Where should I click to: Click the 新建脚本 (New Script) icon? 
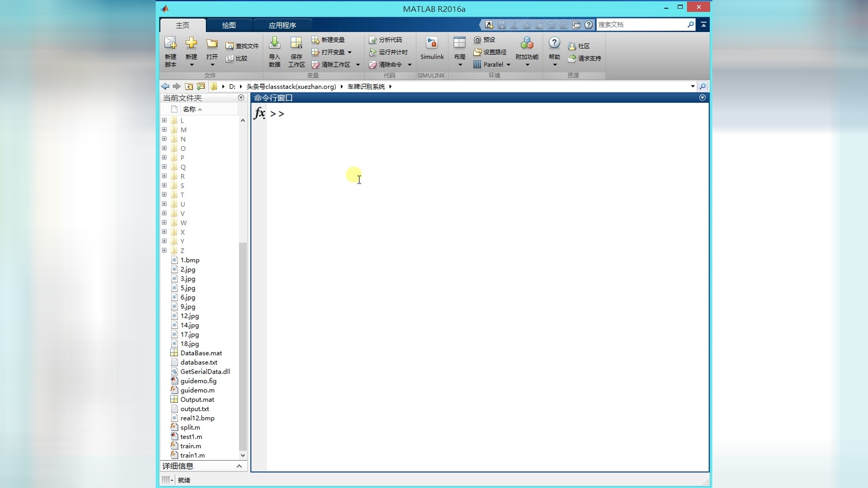tap(170, 43)
